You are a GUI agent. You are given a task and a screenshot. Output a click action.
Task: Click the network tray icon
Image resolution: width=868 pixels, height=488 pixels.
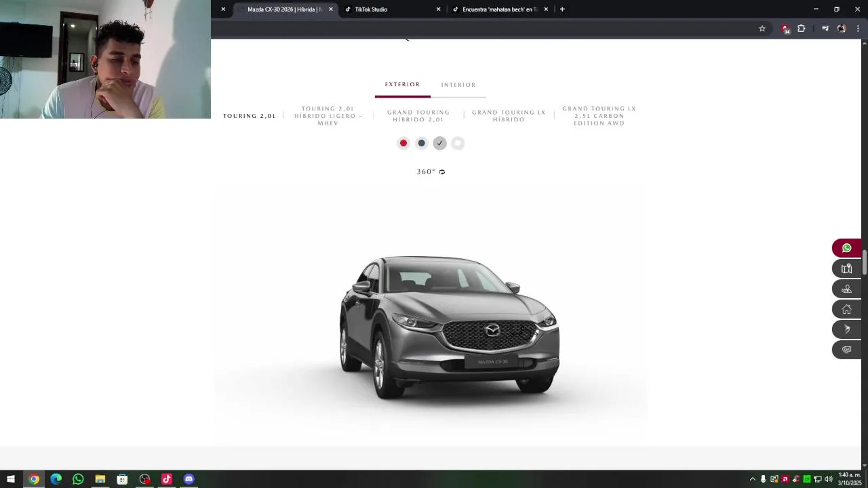[818, 479]
